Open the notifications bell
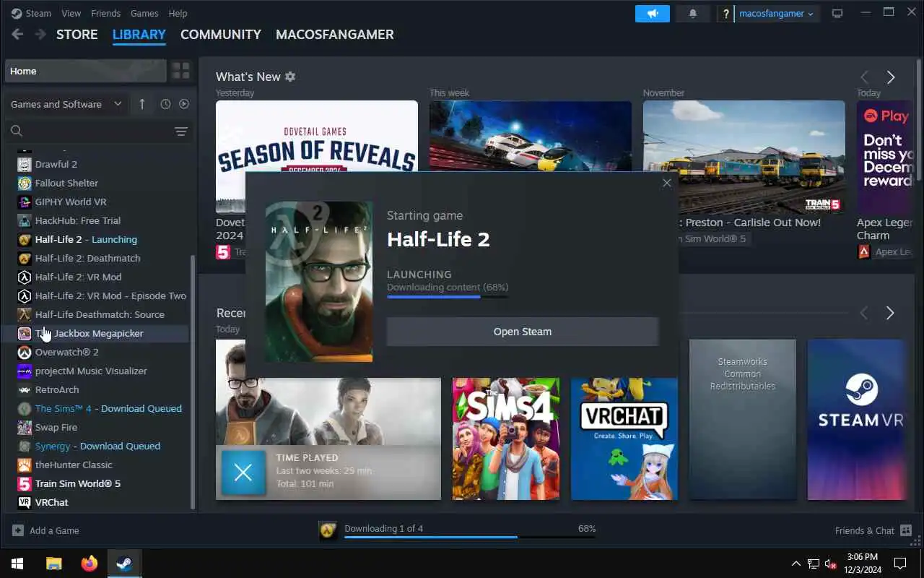This screenshot has width=924, height=578. pos(693,14)
